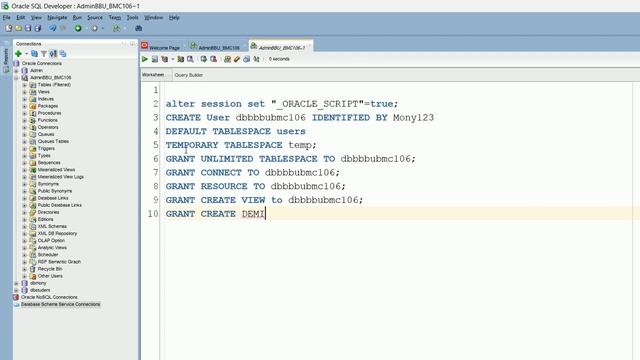Select the Materialized Views tree item

56,170
